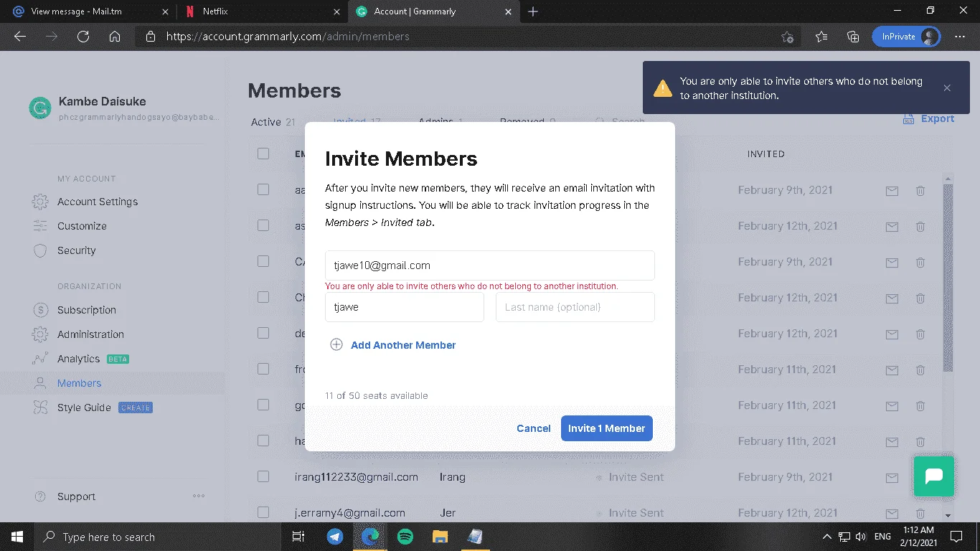
Task: Open the Subscription item in Organization menu
Action: coord(87,310)
